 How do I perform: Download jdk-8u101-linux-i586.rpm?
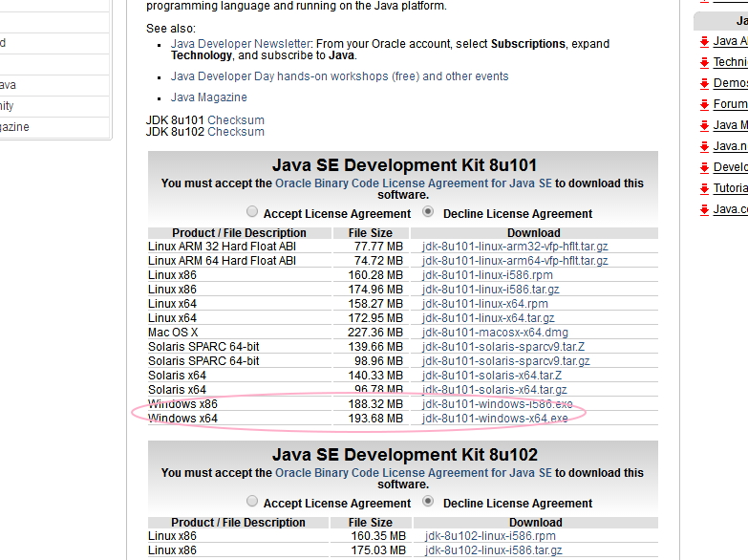(487, 275)
